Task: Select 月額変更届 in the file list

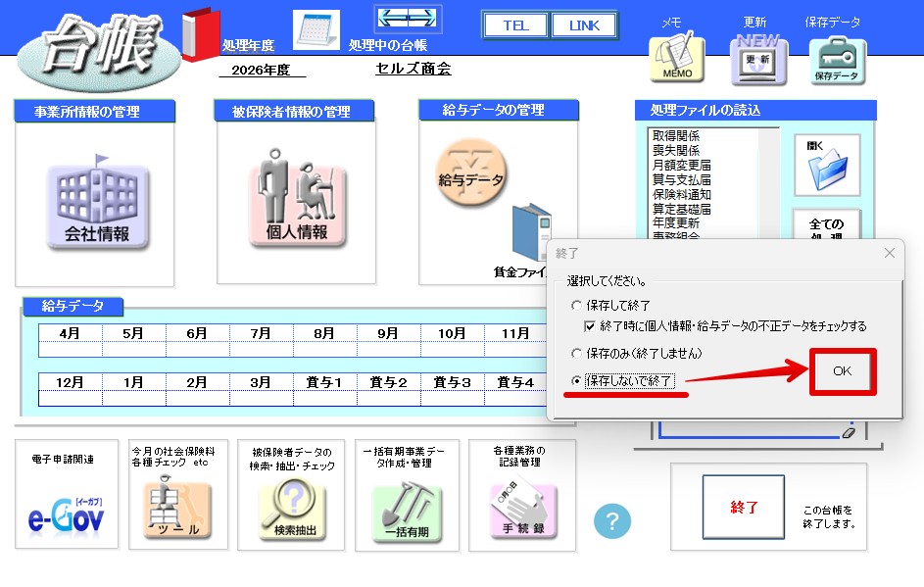Action: (681, 165)
